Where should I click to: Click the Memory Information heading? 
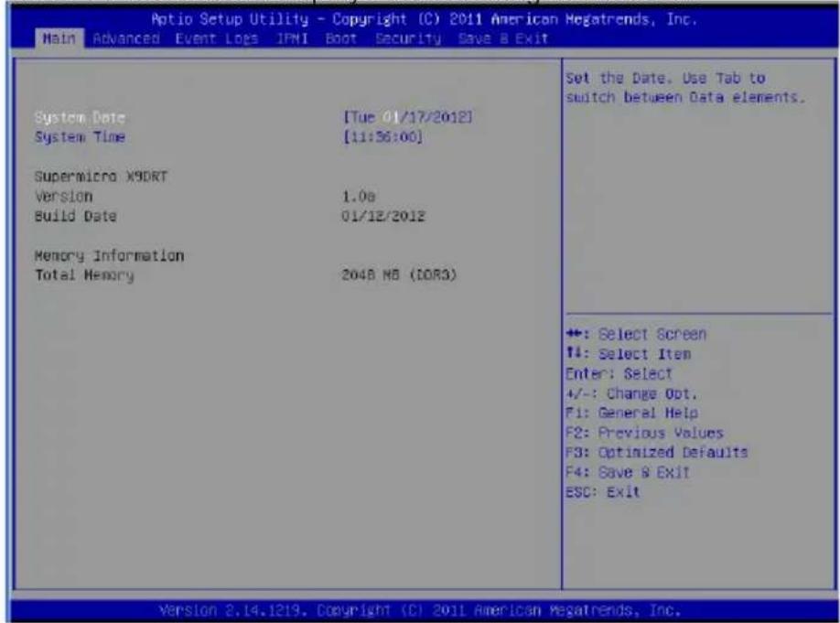pyautogui.click(x=109, y=255)
